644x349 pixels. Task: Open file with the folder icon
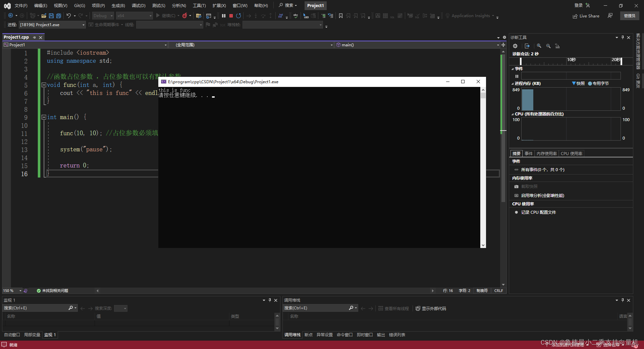tap(44, 16)
